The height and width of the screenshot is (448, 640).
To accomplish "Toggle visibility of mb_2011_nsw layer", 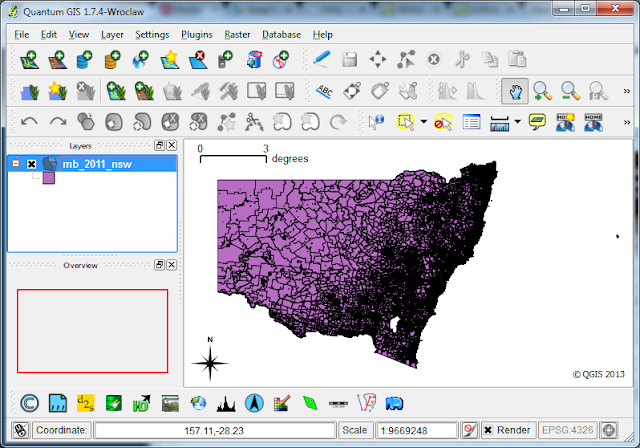I will [x=32, y=164].
